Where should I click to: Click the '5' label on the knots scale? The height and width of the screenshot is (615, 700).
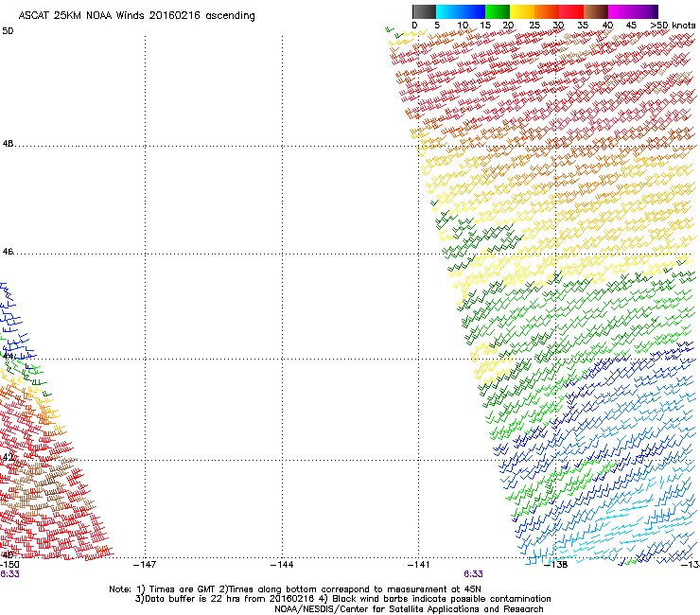click(437, 26)
